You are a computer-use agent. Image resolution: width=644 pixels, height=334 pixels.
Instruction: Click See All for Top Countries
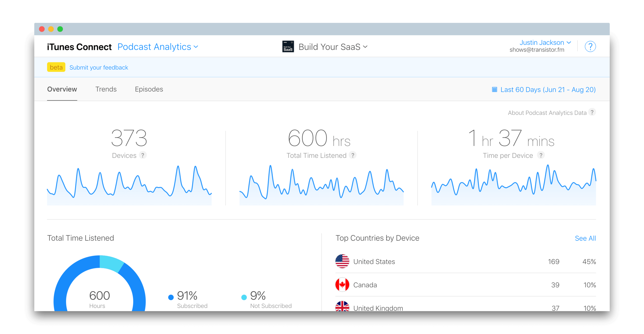point(585,238)
